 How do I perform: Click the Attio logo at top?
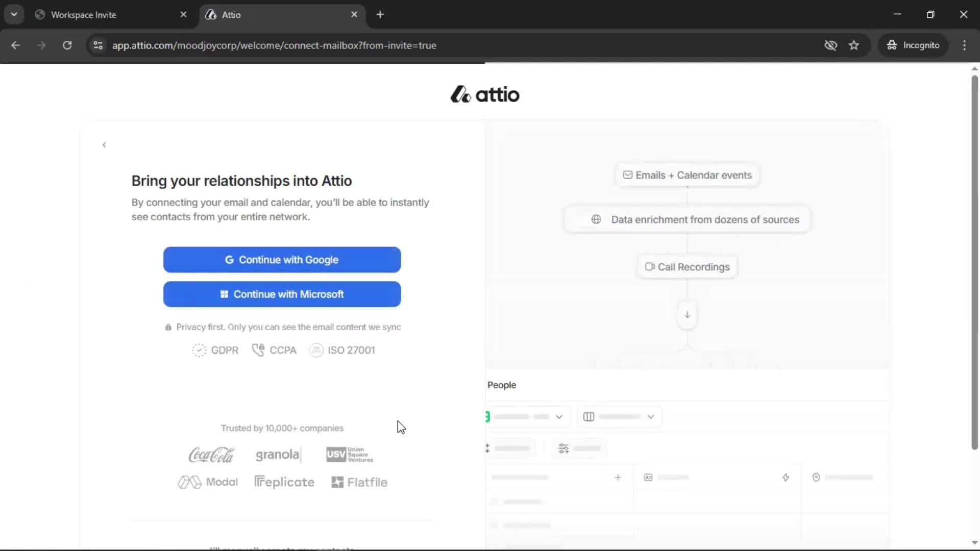484,94
